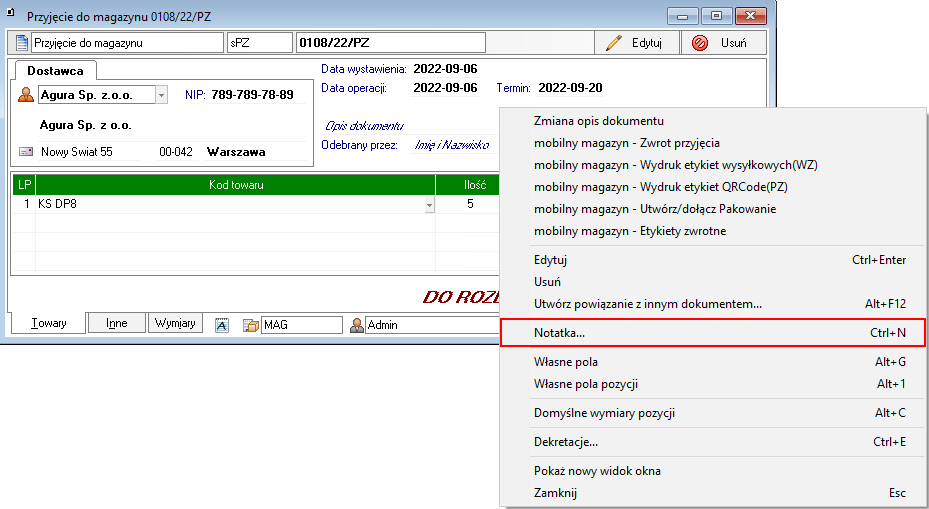Select Dekretacje... in the context menu
Image resolution: width=929 pixels, height=509 pixels.
point(566,442)
